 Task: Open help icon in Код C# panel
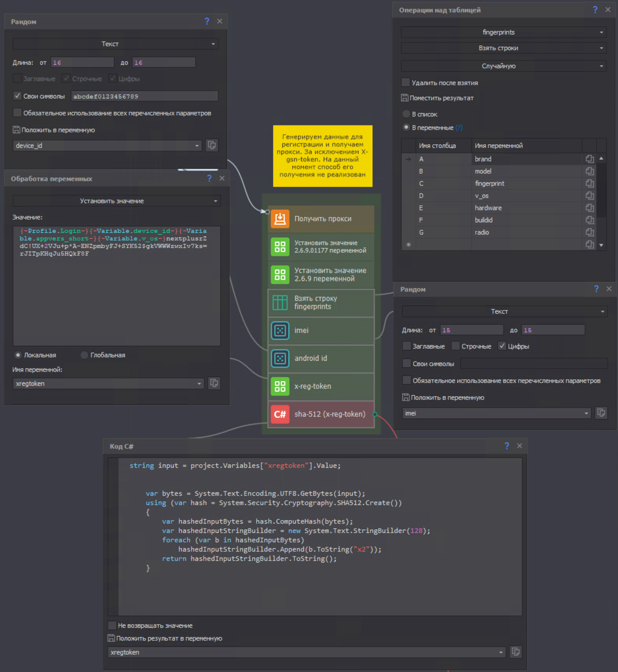coord(506,446)
